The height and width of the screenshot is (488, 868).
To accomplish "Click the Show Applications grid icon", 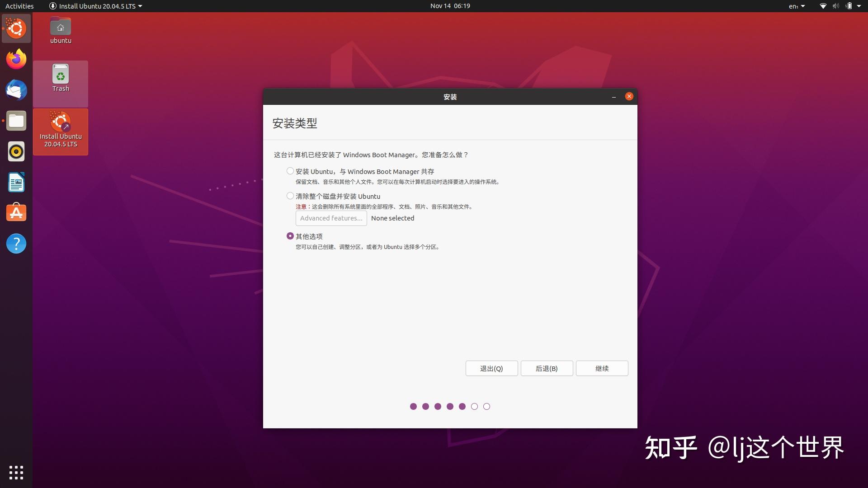I will point(16,473).
